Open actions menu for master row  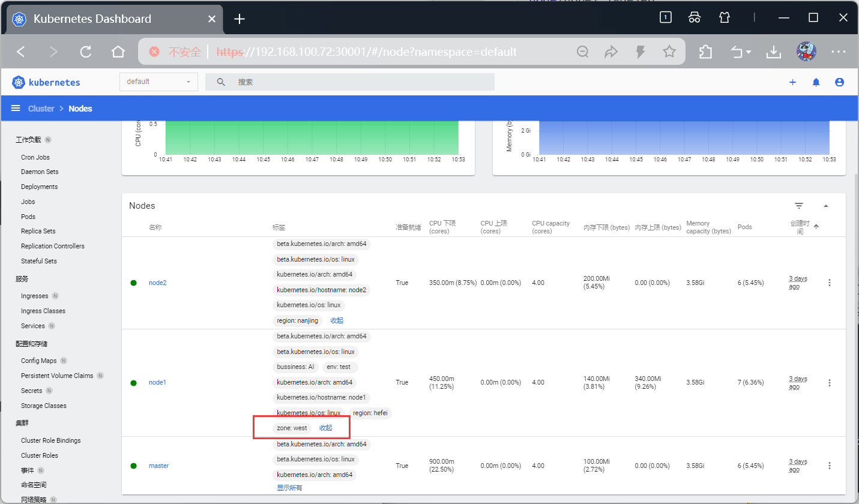tap(830, 466)
